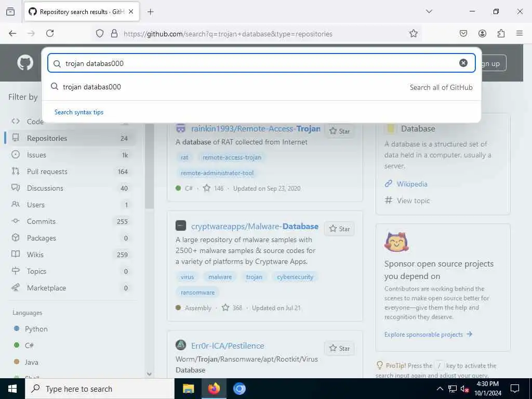Open rainkin1993/Remote-Access-Trojan repository
Viewport: 532px width, 399px height.
(256, 129)
